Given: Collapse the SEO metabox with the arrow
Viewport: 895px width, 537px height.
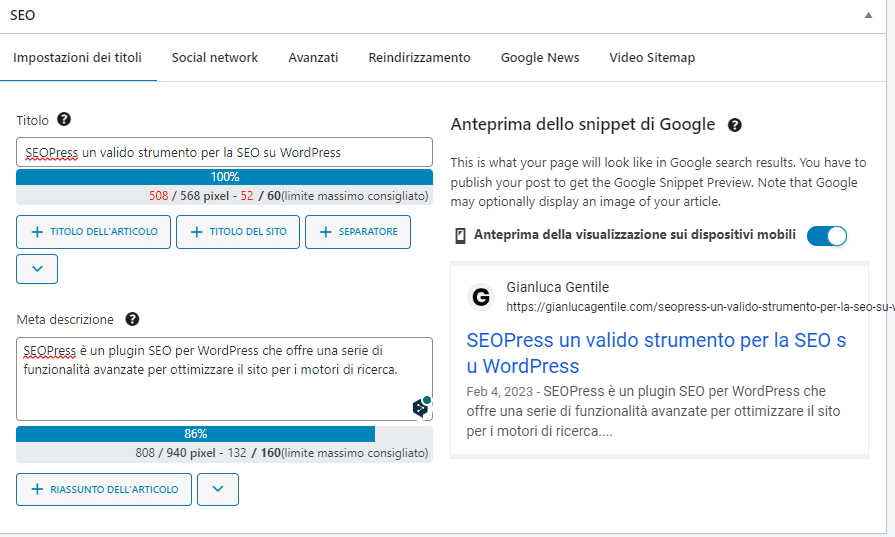Looking at the screenshot, I should [x=868, y=15].
